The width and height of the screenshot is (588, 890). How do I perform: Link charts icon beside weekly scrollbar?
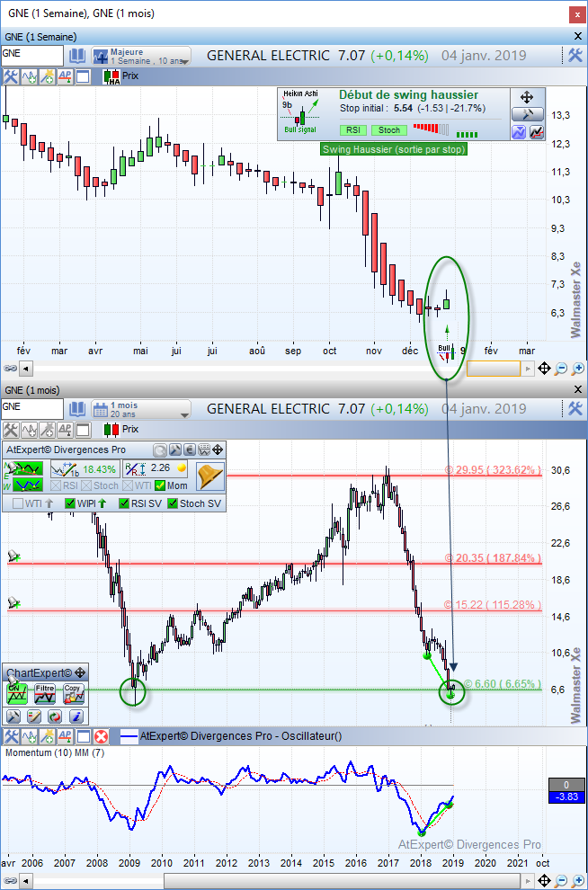(x=10, y=369)
